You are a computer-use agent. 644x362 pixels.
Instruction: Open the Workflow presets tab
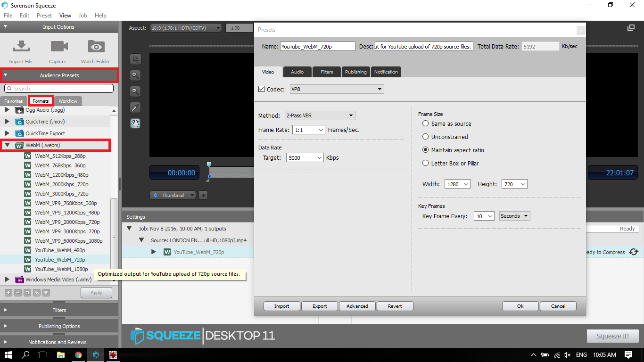click(68, 101)
